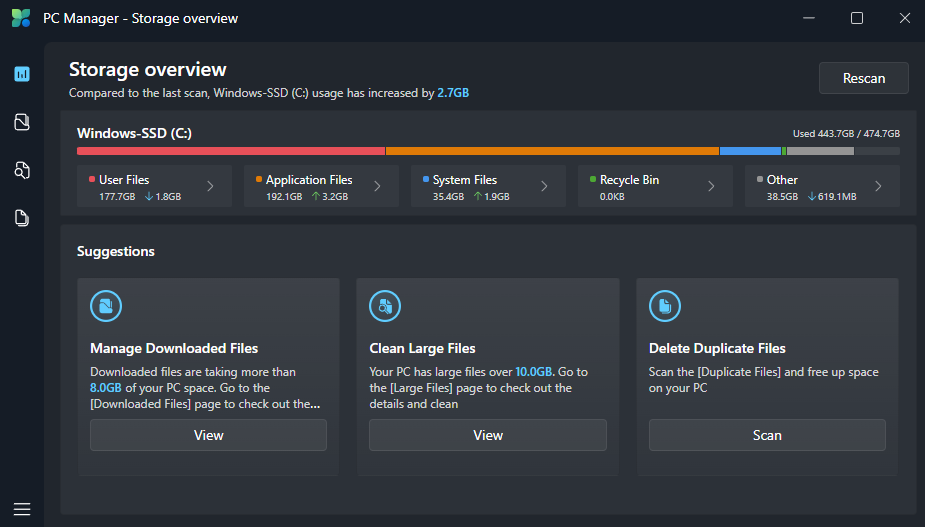Expand User Files category chevron
Viewport: 925px width, 527px height.
point(211,186)
